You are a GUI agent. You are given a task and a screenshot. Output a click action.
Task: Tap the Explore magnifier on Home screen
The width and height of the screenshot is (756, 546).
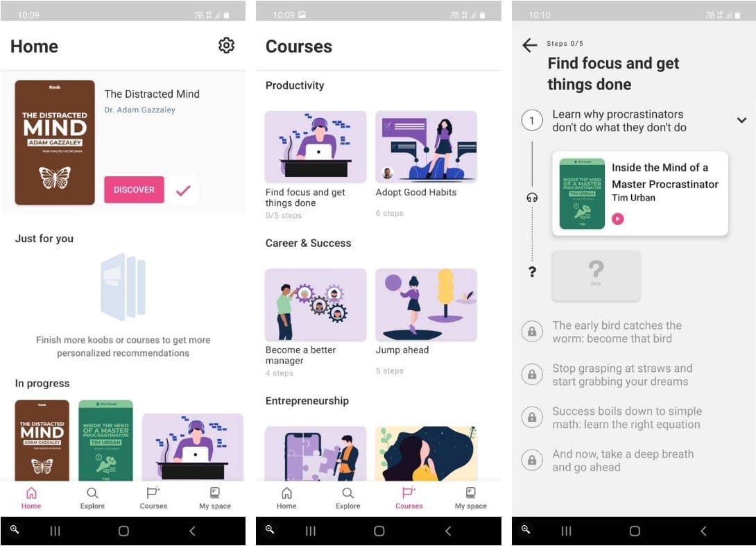pyautogui.click(x=92, y=497)
